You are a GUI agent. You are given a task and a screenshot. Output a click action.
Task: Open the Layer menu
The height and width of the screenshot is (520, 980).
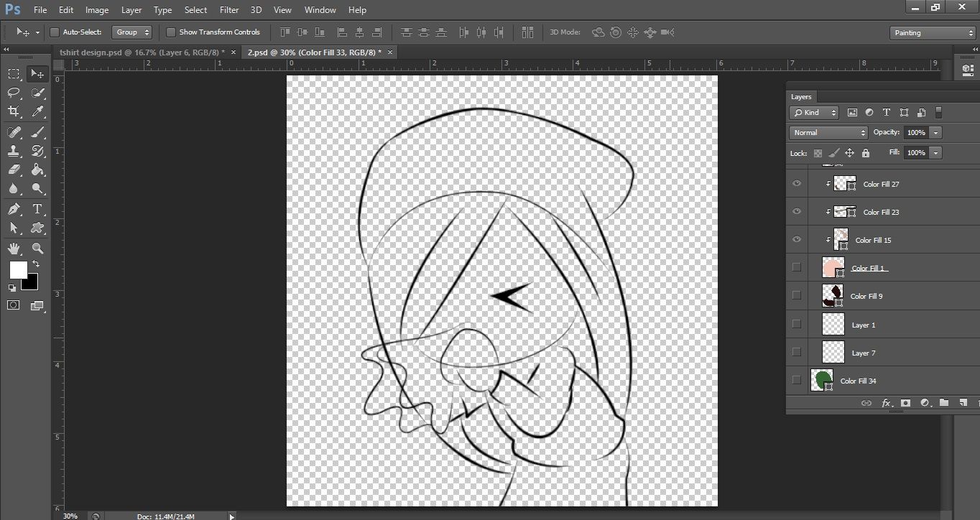tap(131, 10)
